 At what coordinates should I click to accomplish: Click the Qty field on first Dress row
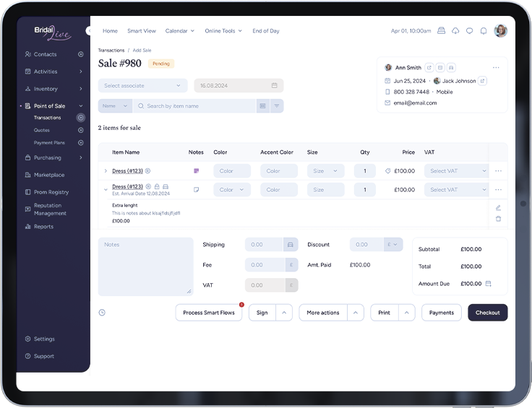click(x=365, y=171)
